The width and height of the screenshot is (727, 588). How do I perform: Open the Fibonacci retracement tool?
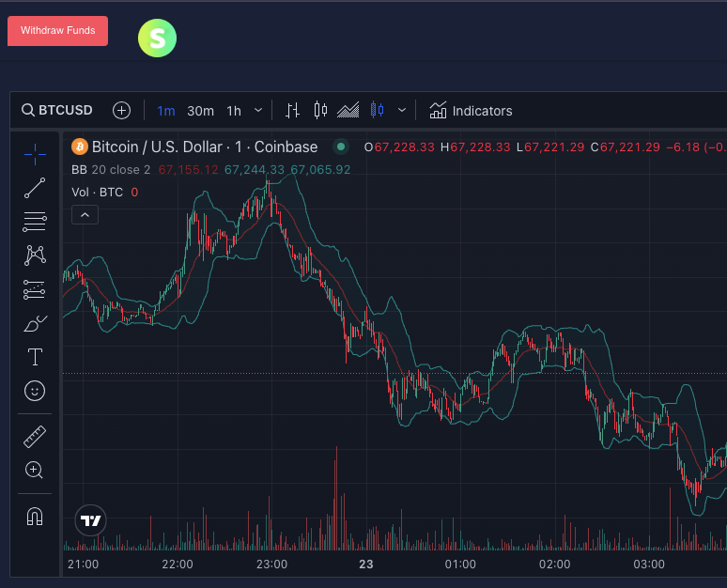(x=35, y=222)
